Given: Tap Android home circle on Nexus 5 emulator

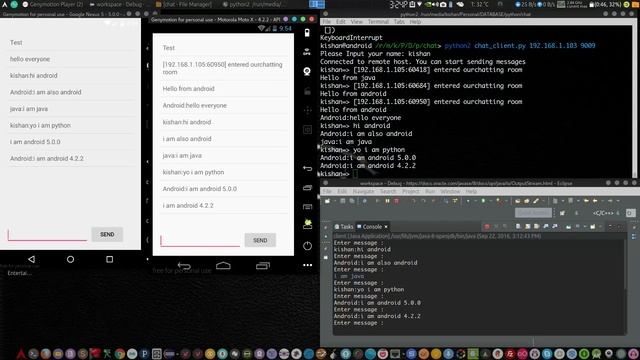Looking at the screenshot, I should (x=70, y=259).
